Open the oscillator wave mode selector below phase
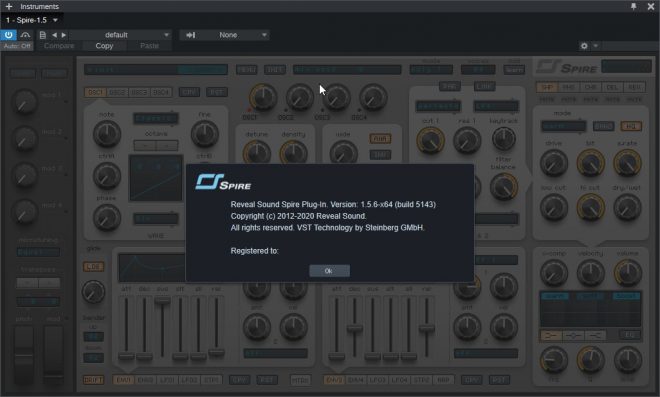Image resolution: width=660 pixels, height=397 pixels. click(156, 218)
